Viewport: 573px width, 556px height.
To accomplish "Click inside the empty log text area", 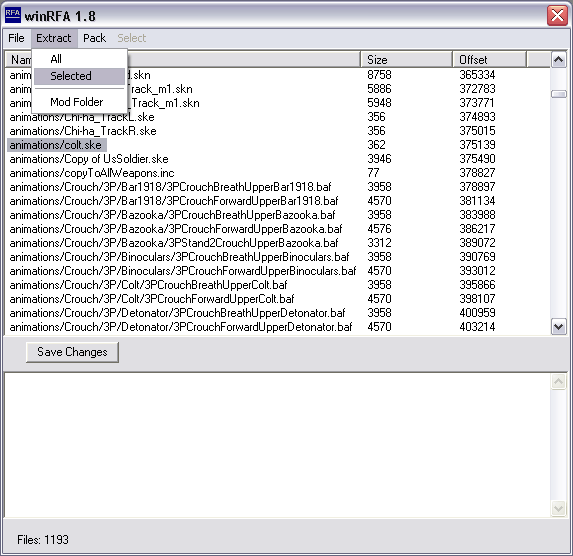I will click(x=277, y=445).
